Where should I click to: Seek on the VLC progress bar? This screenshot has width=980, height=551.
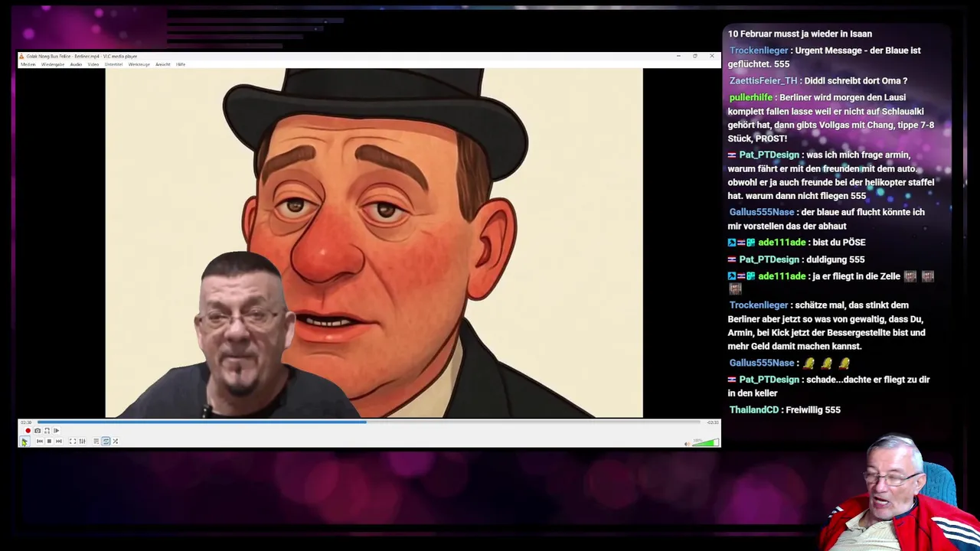(368, 422)
